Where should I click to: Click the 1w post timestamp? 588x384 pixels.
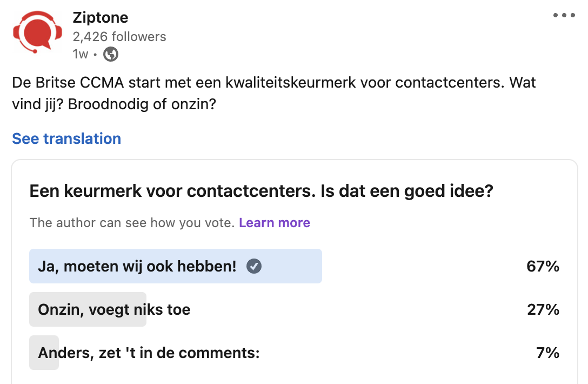coord(80,54)
